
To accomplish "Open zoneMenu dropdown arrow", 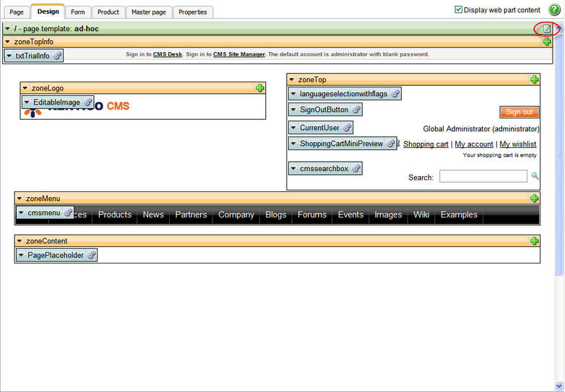I will 20,199.
